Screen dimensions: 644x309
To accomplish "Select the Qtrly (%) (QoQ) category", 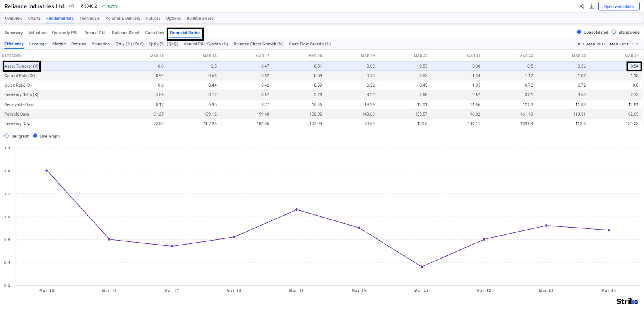I will point(164,44).
